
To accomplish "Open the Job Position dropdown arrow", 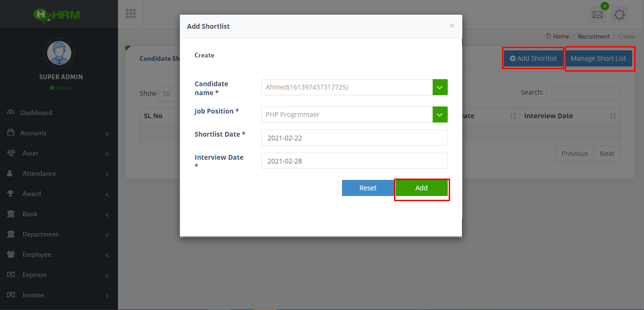I will [440, 114].
